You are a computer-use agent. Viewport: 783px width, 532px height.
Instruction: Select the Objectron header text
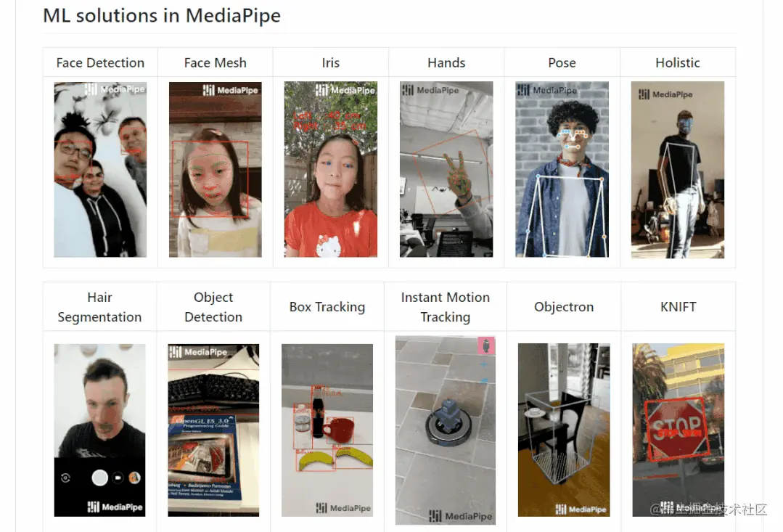pyautogui.click(x=564, y=307)
